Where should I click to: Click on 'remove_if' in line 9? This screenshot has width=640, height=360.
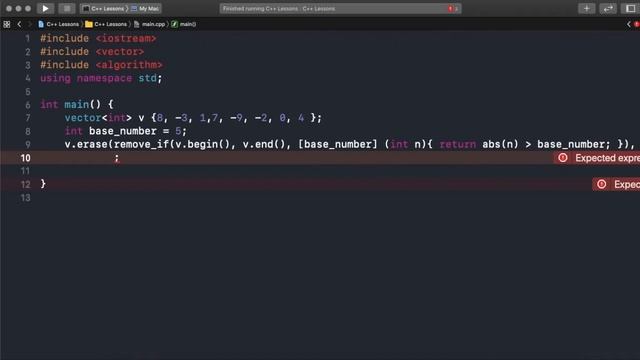141,144
